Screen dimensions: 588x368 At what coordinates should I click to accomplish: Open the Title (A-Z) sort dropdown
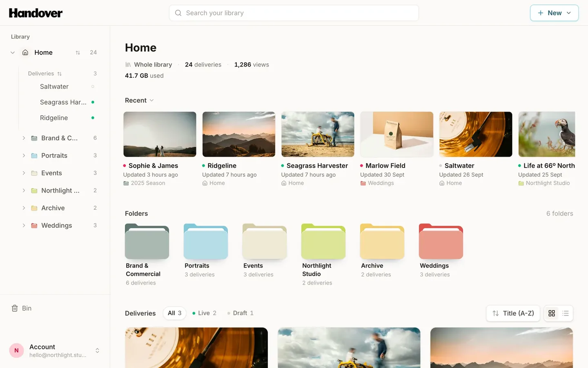[513, 313]
